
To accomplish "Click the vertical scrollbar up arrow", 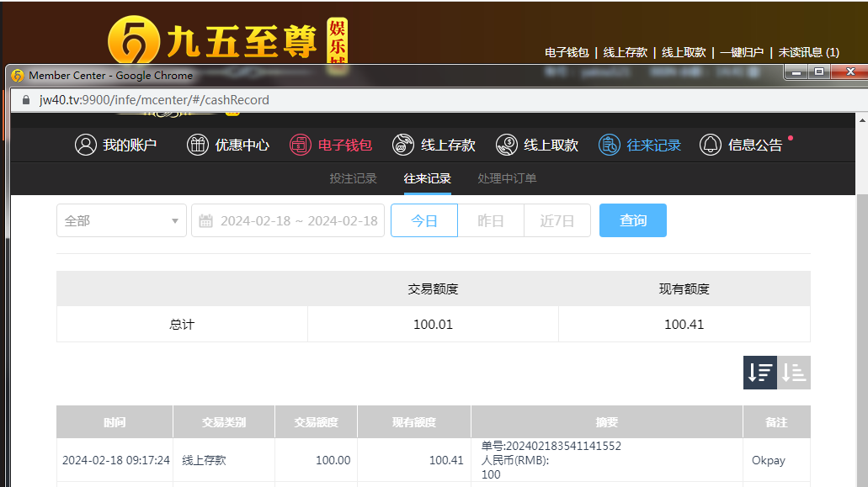I will (x=862, y=120).
